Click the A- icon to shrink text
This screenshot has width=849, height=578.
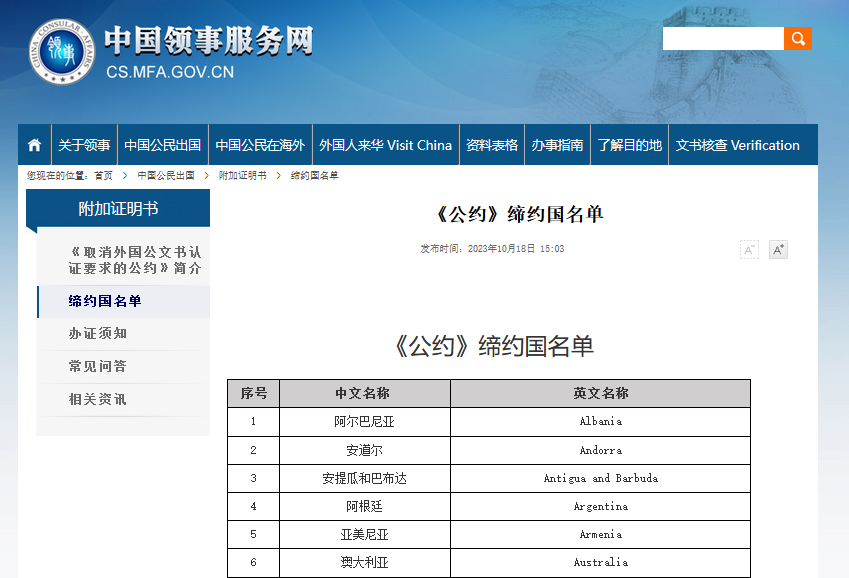[748, 249]
